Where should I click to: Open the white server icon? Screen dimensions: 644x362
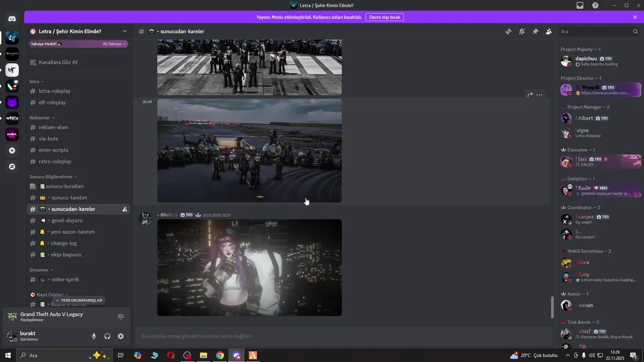pos(12,119)
